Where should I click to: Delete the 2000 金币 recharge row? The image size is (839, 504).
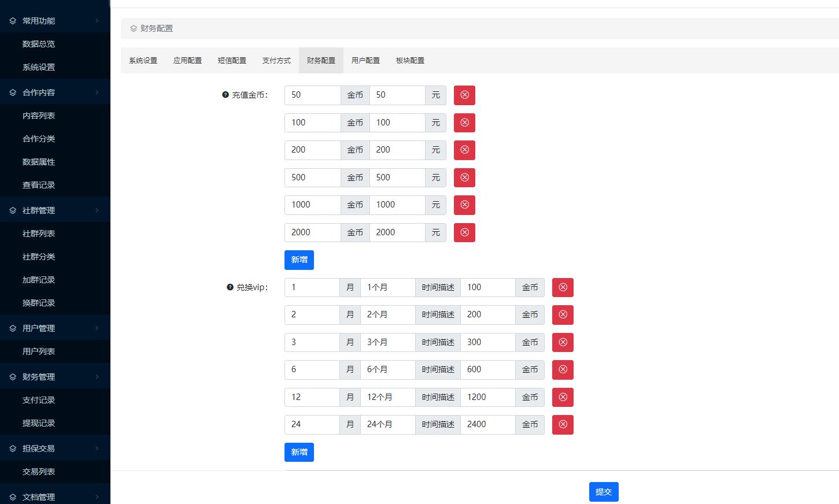pos(464,232)
